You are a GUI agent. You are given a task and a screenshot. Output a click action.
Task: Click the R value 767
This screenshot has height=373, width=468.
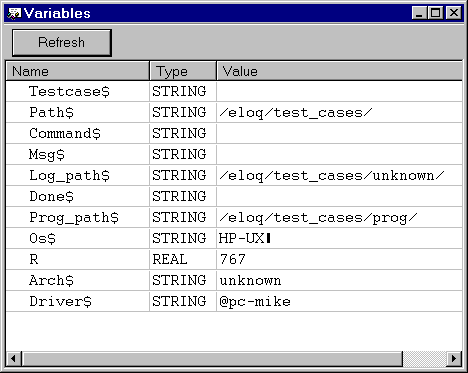pos(233,259)
